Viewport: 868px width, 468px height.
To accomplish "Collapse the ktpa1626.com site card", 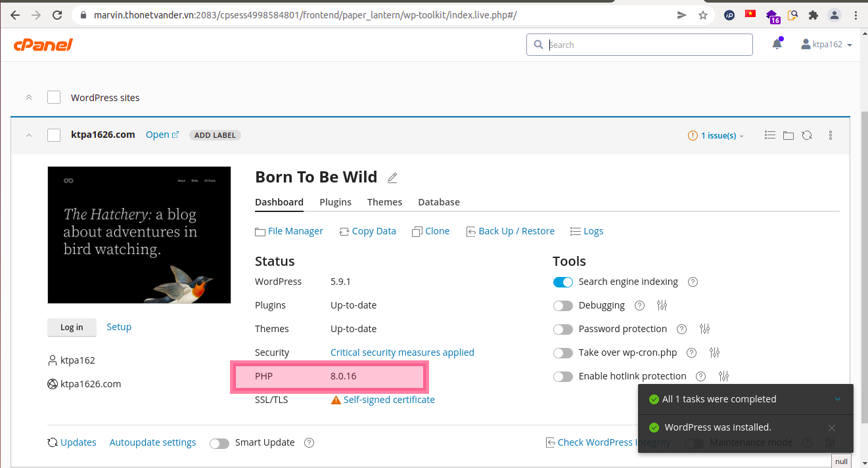I will (x=29, y=135).
